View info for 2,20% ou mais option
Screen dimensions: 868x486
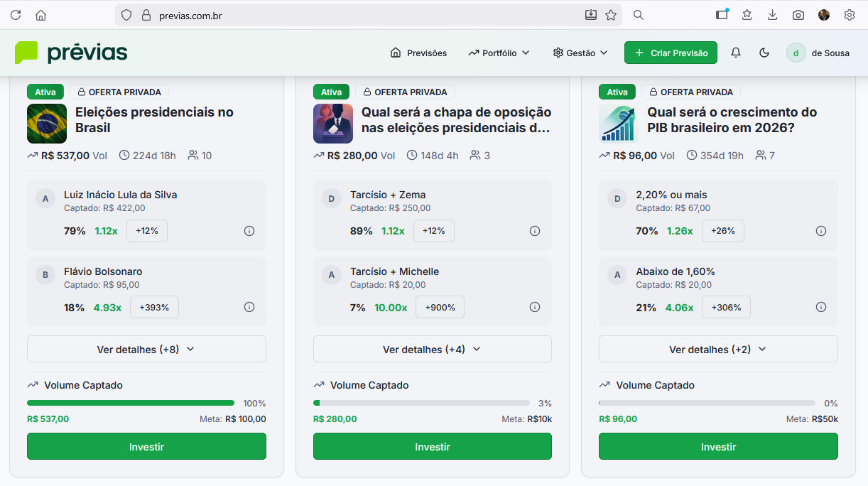821,231
